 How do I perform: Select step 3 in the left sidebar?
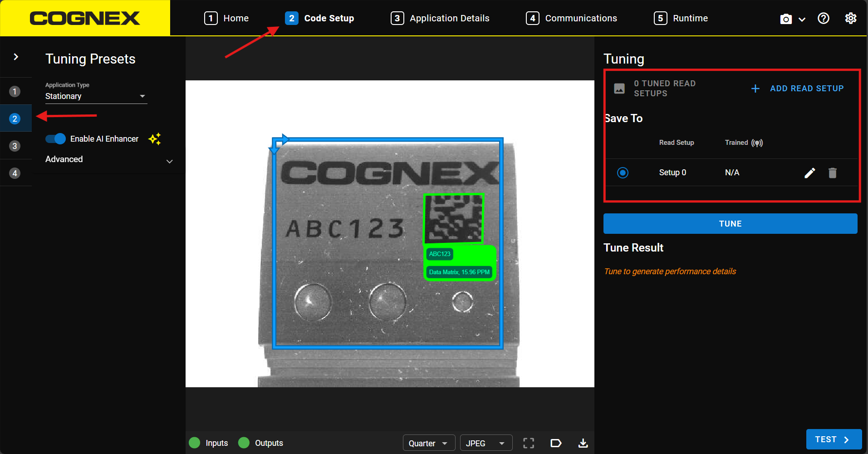15,146
